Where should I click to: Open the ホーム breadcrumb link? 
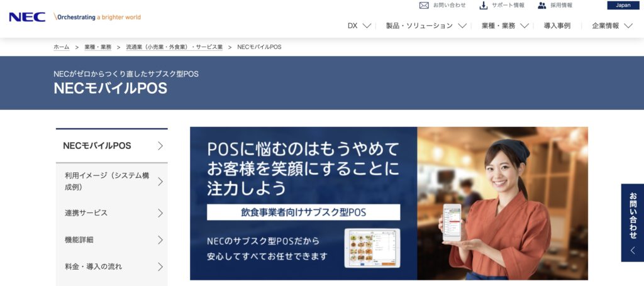click(61, 47)
